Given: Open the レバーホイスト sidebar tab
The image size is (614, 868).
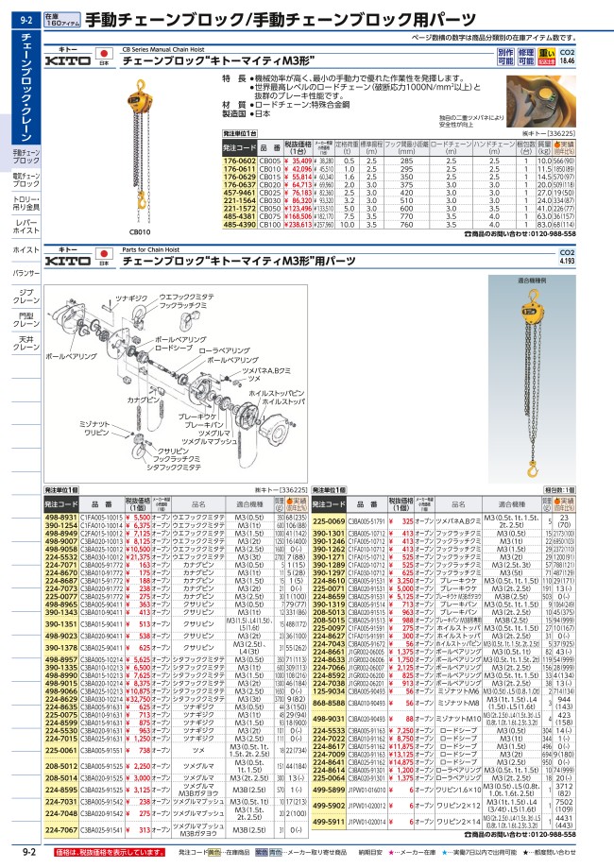Looking at the screenshot, I should pos(26,227).
